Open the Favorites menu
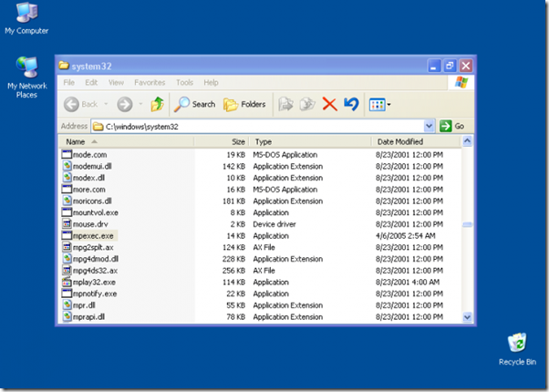The width and height of the screenshot is (549, 392). [150, 83]
